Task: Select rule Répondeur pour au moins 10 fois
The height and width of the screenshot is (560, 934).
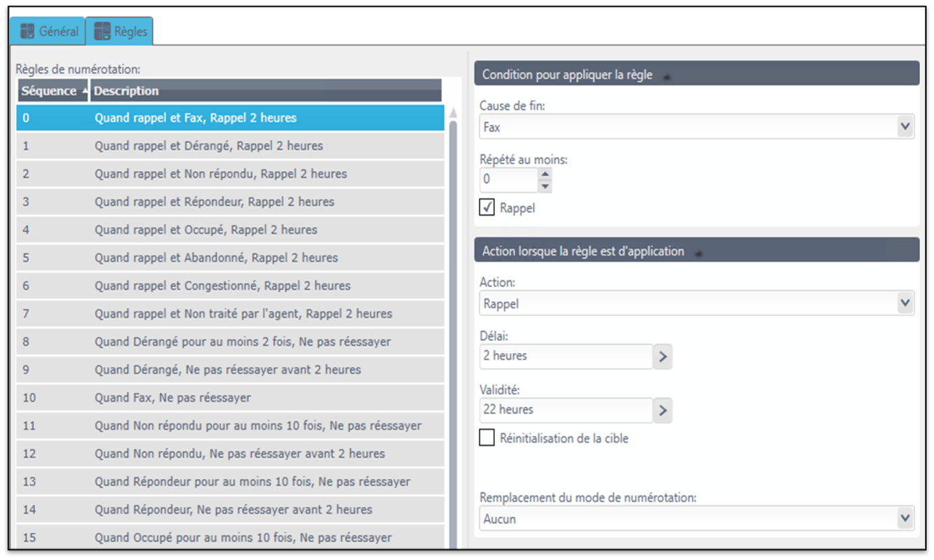Action: click(230, 482)
